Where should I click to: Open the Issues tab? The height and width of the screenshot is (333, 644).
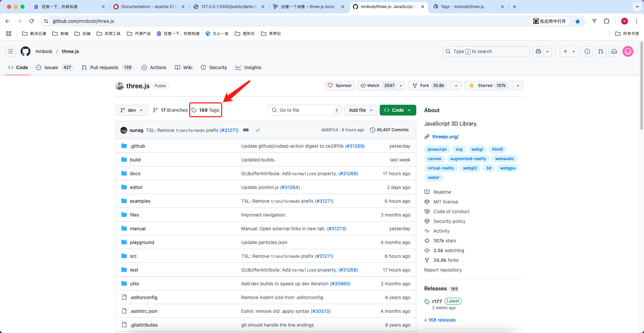point(54,67)
